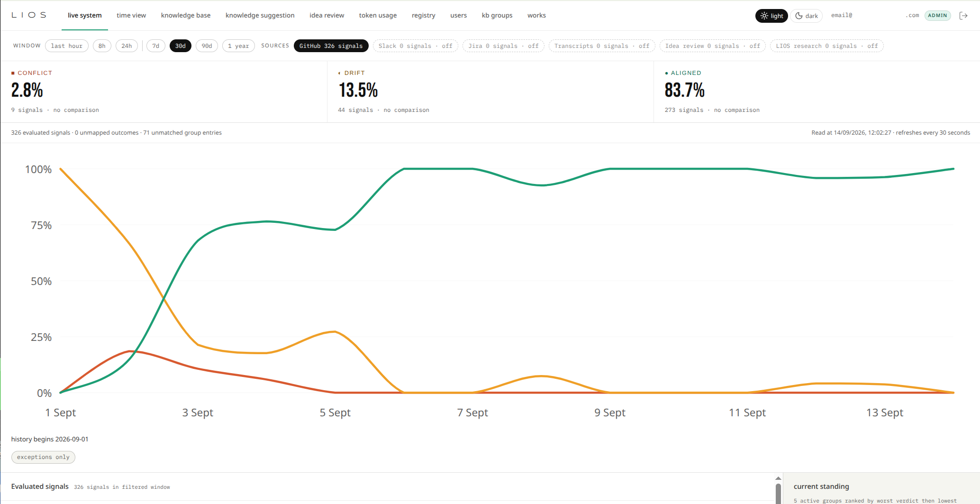Viewport: 980px width, 504px height.
Task: Toggle exceptions only filter
Action: point(43,457)
